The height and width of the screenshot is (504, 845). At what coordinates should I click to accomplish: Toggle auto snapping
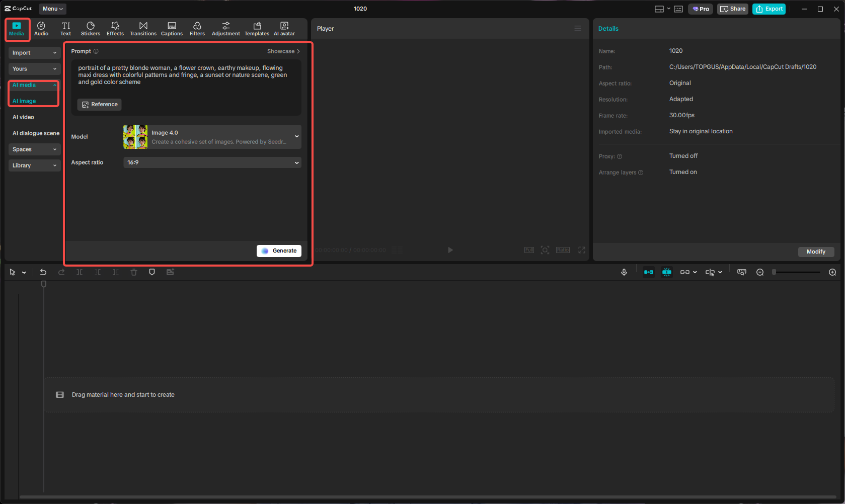point(667,272)
